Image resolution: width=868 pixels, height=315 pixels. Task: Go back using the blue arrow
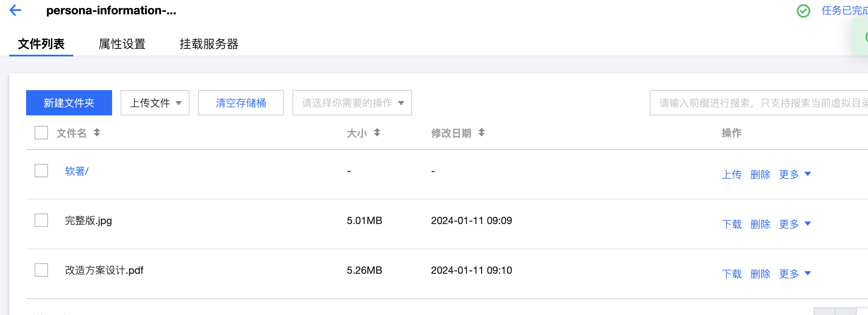click(15, 10)
